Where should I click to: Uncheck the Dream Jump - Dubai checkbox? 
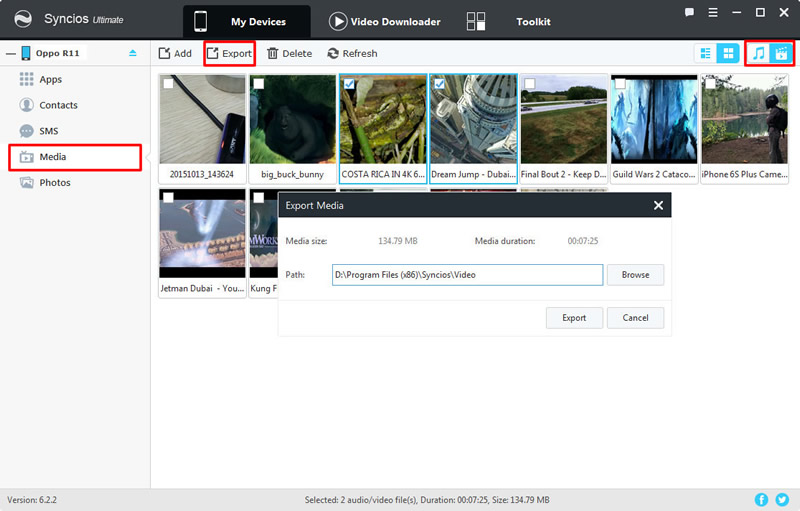439,83
